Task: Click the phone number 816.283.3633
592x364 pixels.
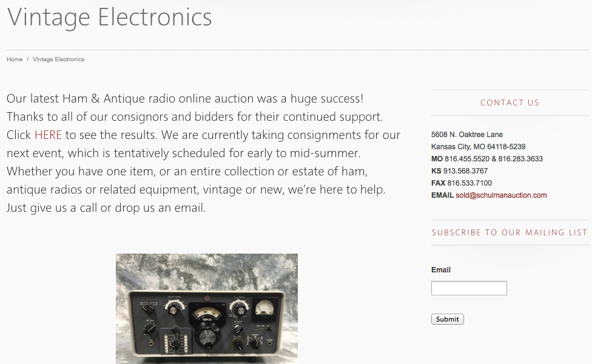Action: (520, 159)
